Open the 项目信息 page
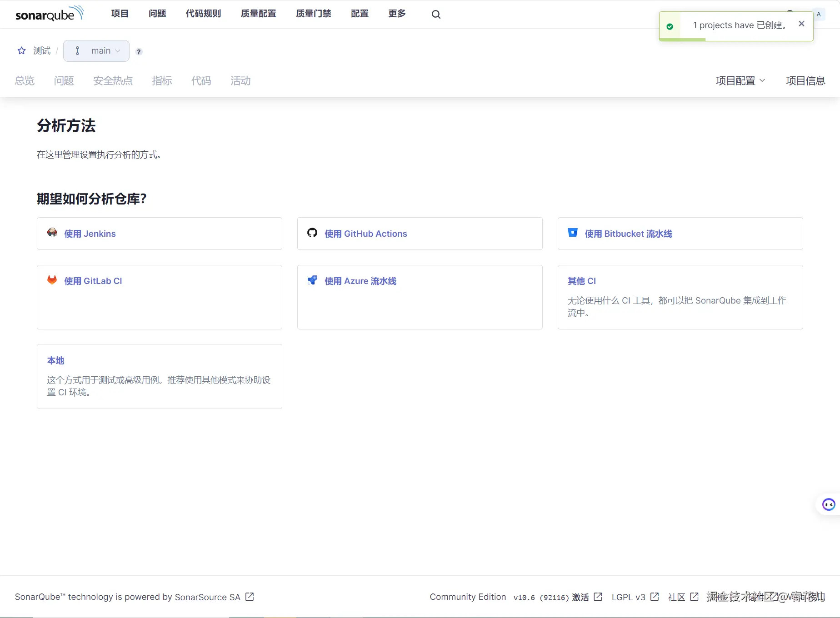This screenshot has width=840, height=618. pos(805,80)
